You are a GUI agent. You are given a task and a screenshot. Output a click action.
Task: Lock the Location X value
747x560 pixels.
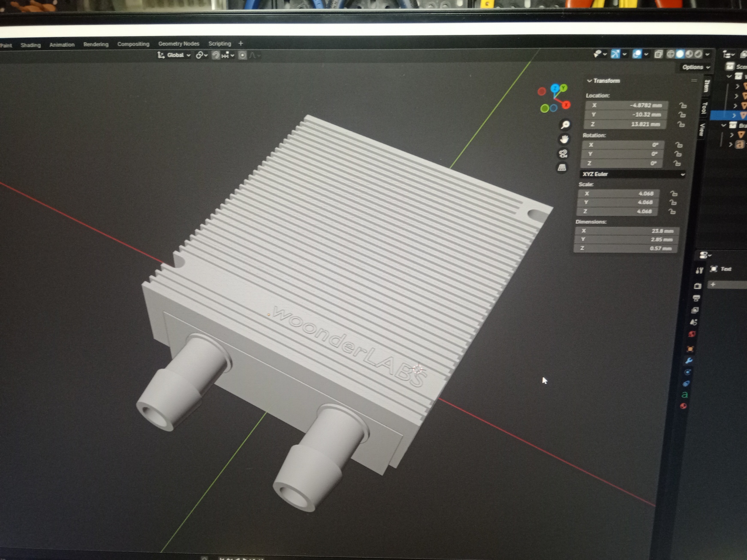[683, 105]
